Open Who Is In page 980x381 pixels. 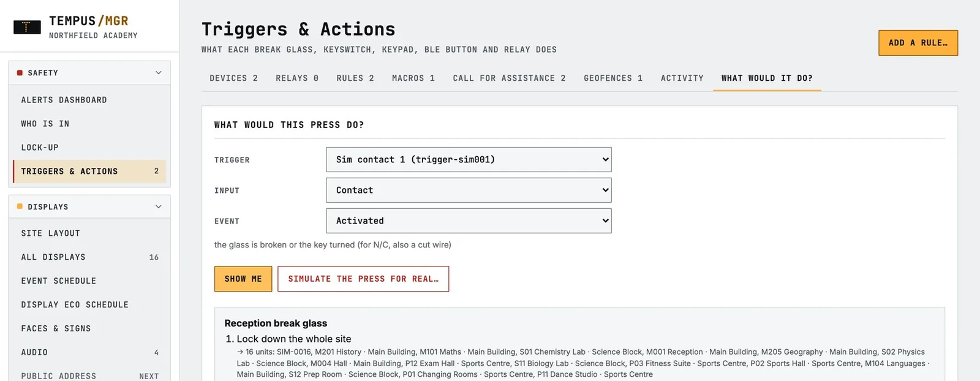tap(89, 124)
